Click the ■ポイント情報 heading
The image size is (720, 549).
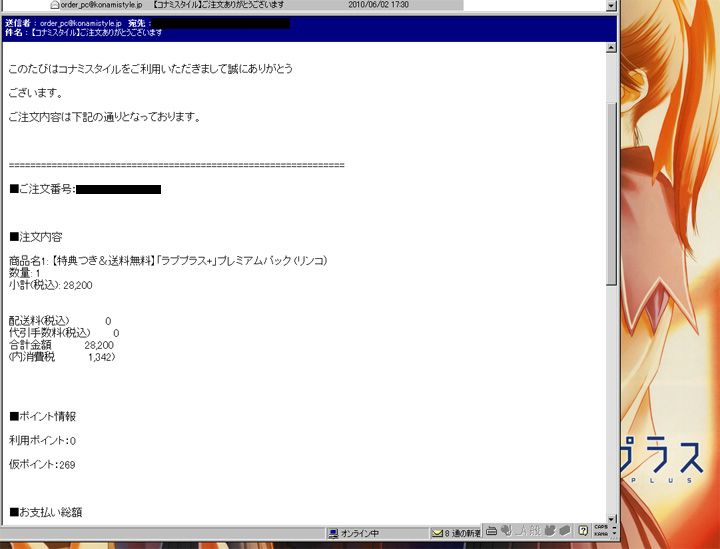pos(43,416)
